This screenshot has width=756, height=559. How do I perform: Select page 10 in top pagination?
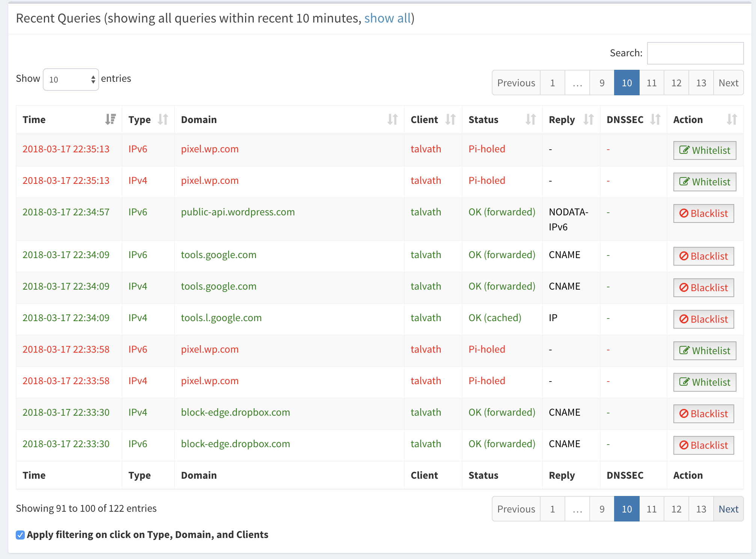[x=627, y=83]
